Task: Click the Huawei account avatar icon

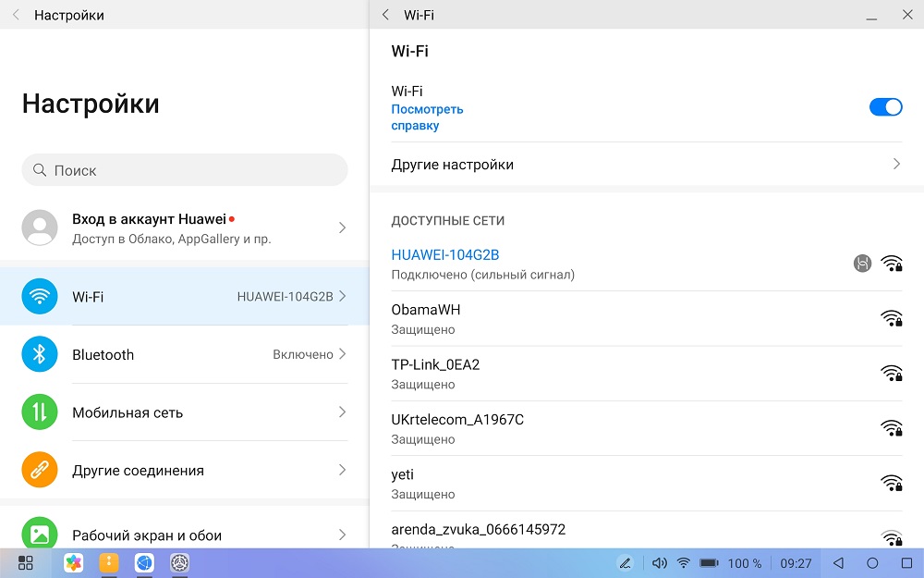Action: tap(40, 228)
